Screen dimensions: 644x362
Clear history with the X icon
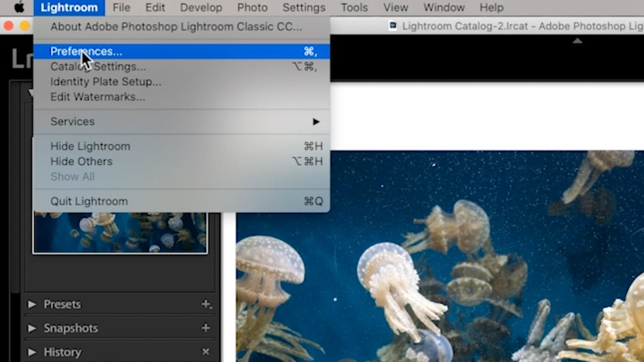[x=205, y=352]
